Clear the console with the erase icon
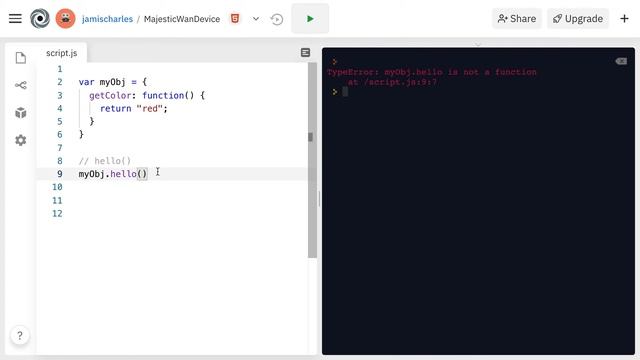Screen dimensions: 640x360 click(x=621, y=61)
